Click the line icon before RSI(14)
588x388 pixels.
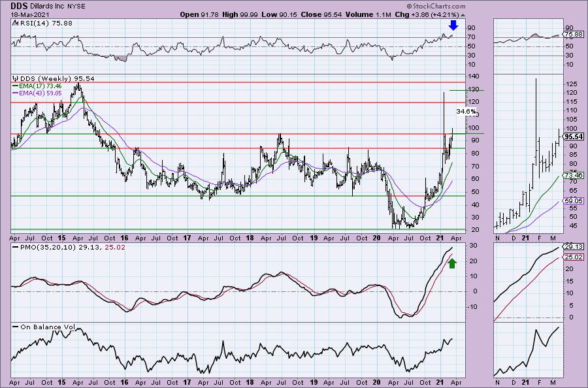(15, 24)
